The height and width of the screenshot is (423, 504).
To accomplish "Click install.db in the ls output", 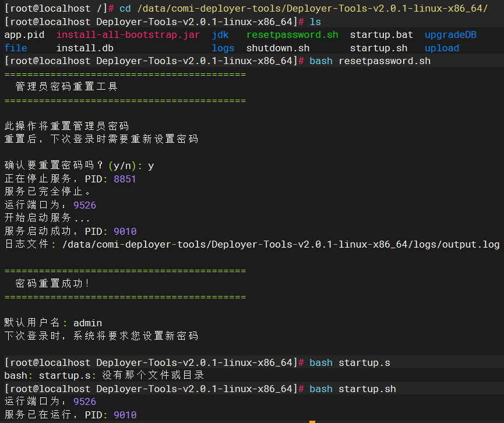I will (85, 48).
